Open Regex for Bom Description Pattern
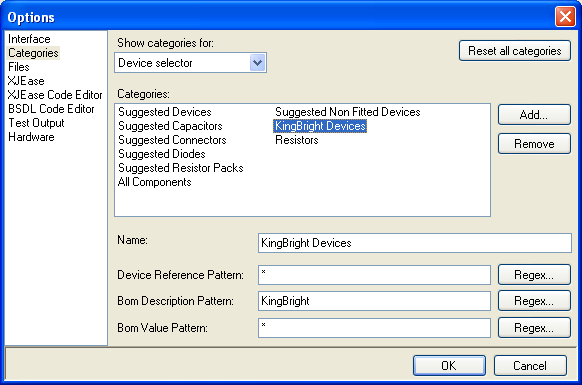582x385 pixels. (534, 301)
